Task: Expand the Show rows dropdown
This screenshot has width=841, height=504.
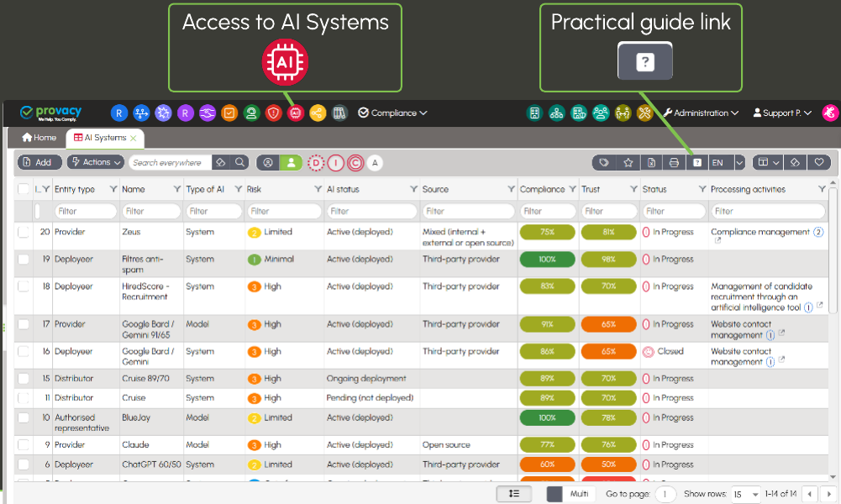Action: [744, 494]
